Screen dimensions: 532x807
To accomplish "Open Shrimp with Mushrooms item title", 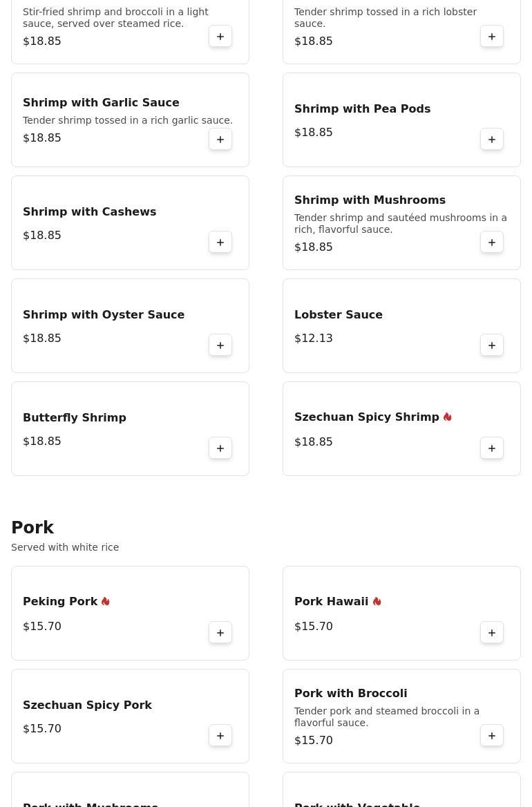I will pyautogui.click(x=370, y=200).
